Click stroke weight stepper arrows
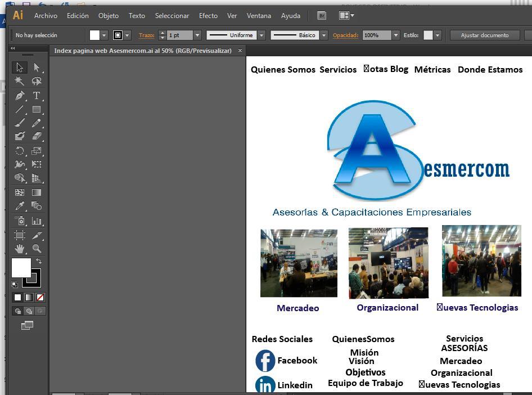This screenshot has height=395, width=532. point(163,35)
